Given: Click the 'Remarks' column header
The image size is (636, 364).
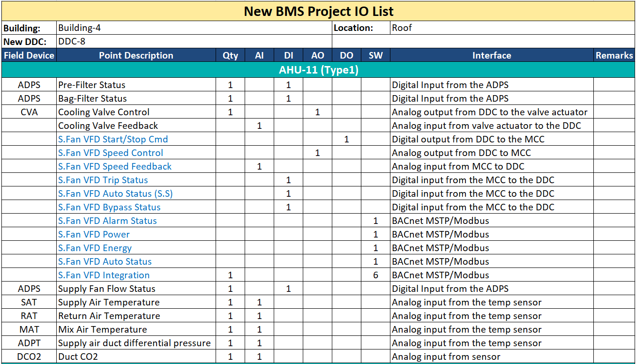Looking at the screenshot, I should click(x=614, y=55).
